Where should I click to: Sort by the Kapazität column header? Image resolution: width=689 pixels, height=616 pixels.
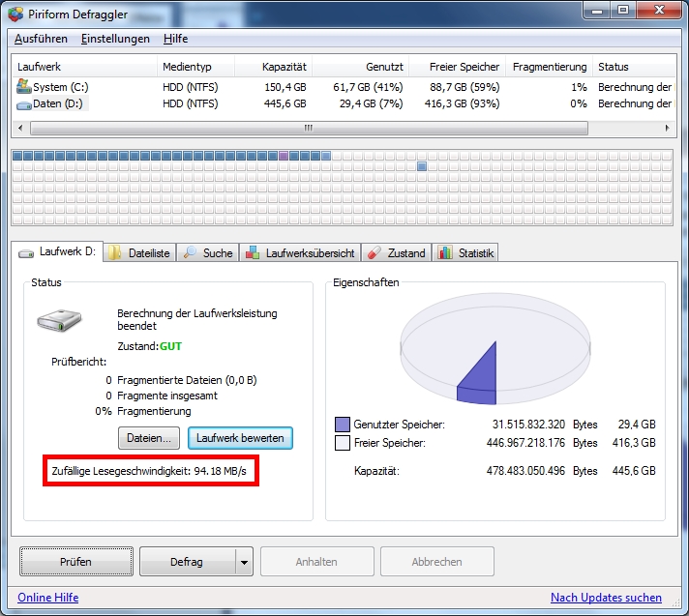(274, 67)
